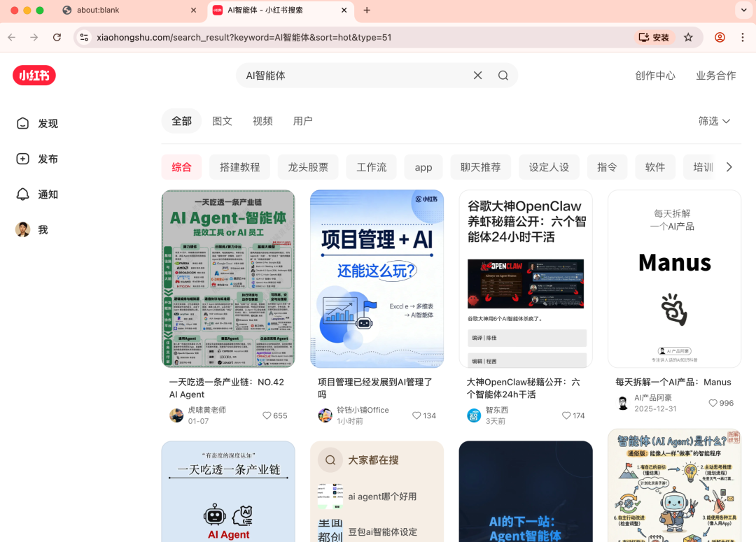Bookmark this page with star icon
This screenshot has height=542, width=756.
tap(688, 37)
